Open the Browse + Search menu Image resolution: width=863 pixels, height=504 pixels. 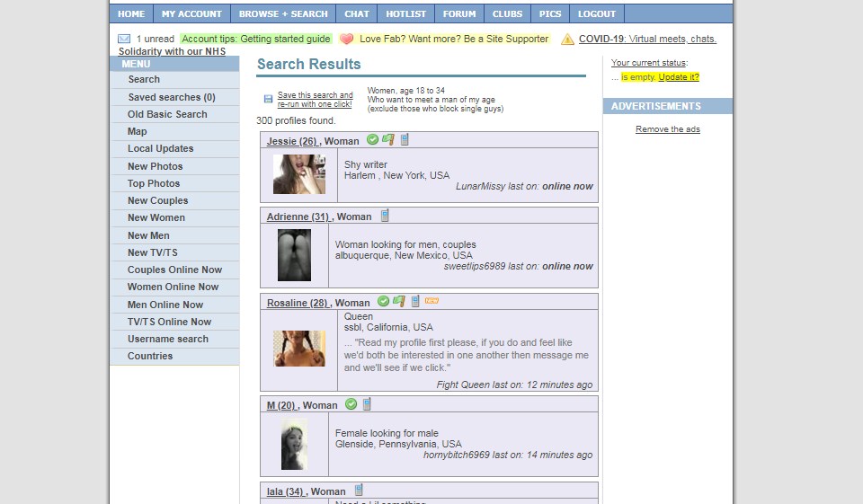coord(283,14)
